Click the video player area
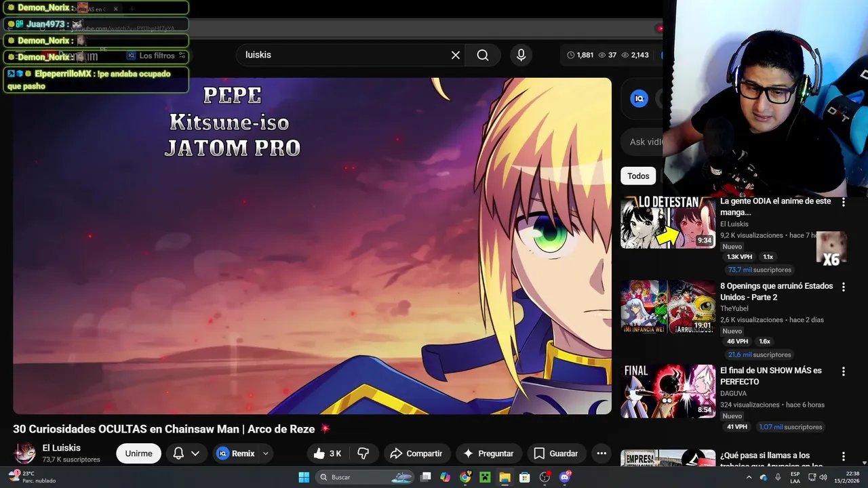This screenshot has width=868, height=488. point(312,245)
